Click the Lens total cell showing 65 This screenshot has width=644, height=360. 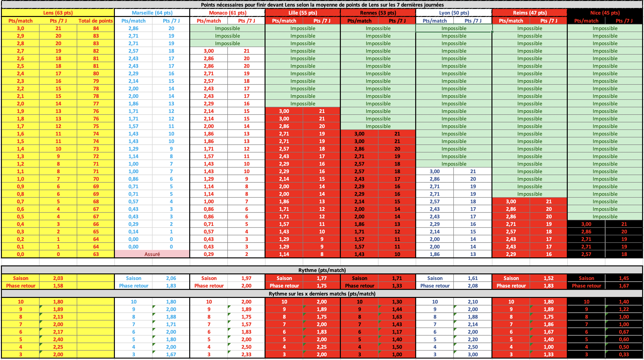(96, 232)
